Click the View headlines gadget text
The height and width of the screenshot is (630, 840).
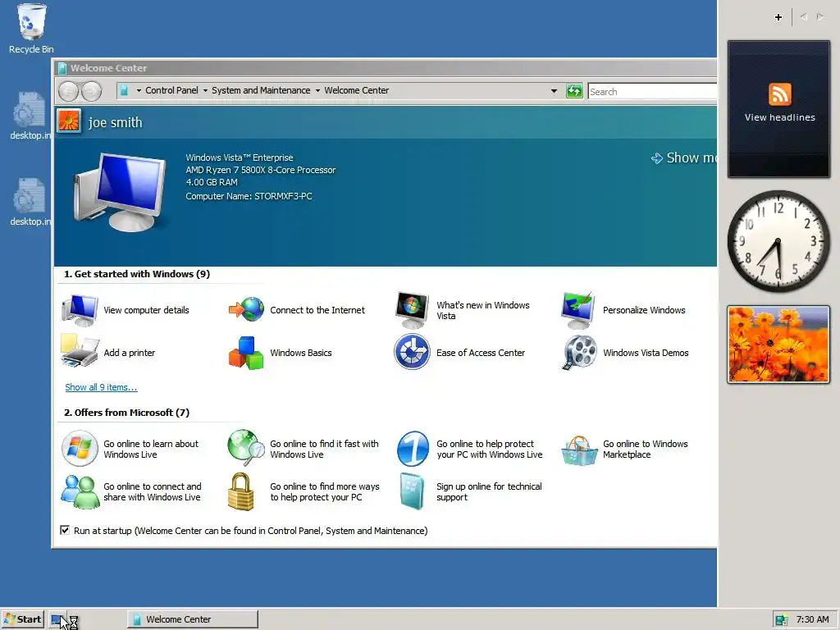point(779,117)
